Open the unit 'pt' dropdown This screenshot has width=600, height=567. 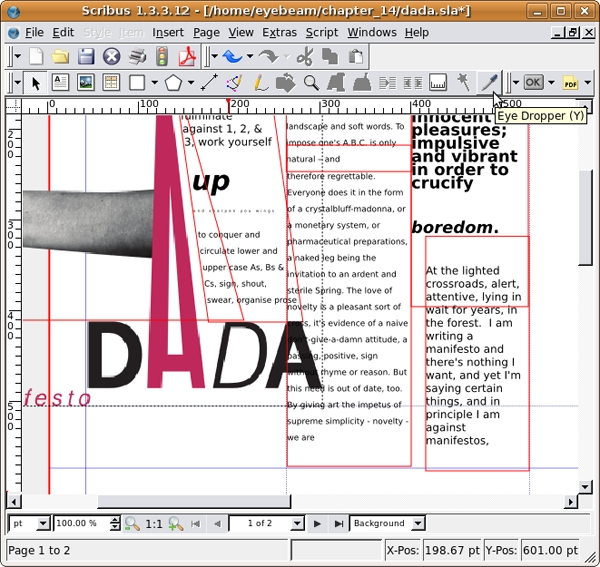(28, 523)
